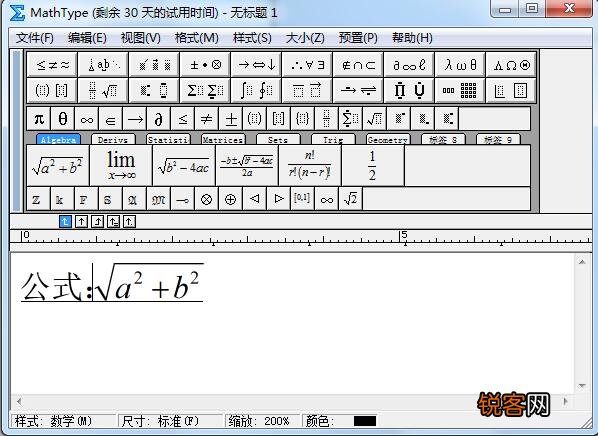Insert the one-half fraction expression
This screenshot has width=598, height=436.
pyautogui.click(x=373, y=166)
